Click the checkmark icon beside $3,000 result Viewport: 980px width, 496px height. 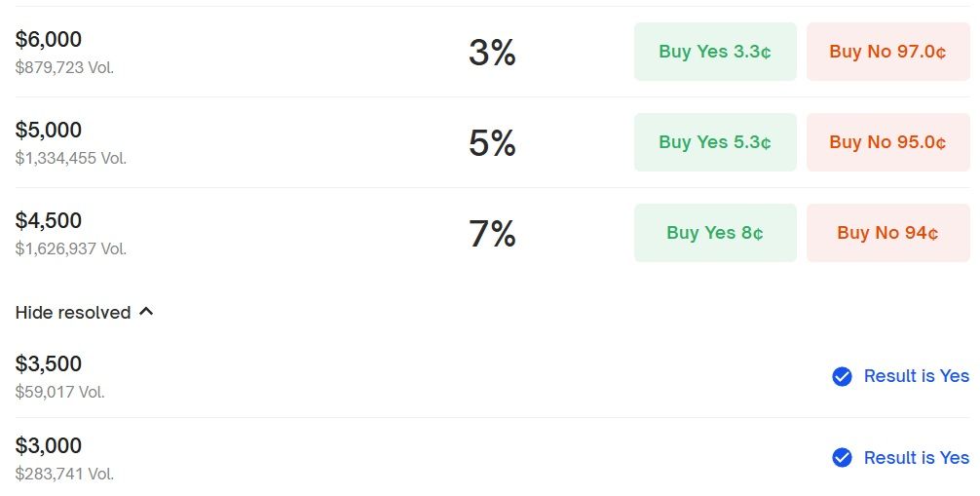(842, 458)
